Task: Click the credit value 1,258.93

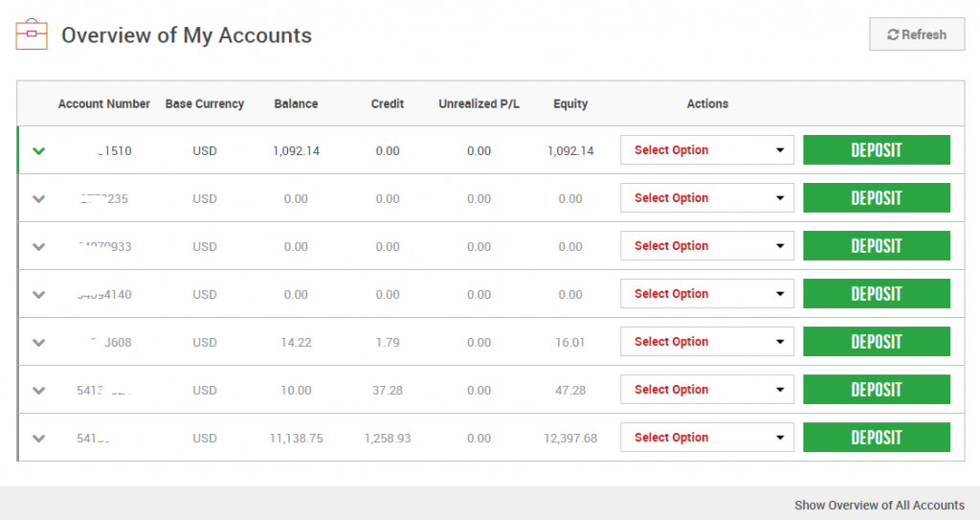Action: pyautogui.click(x=388, y=439)
